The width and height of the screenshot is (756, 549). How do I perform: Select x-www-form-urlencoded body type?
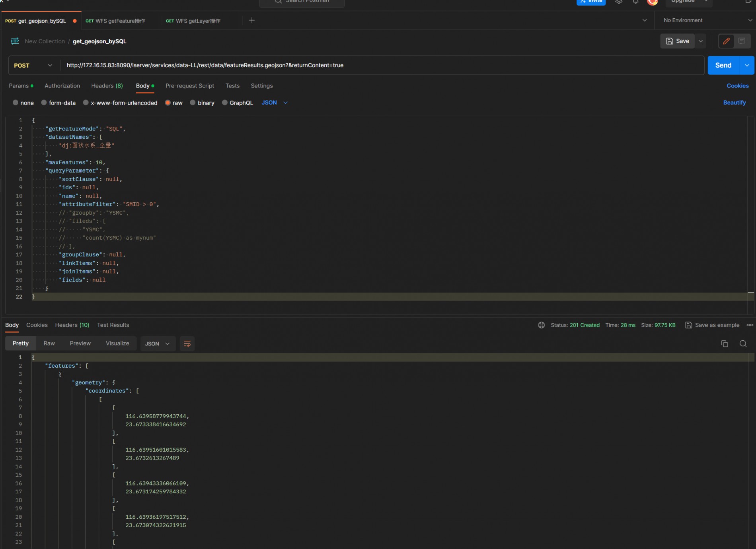coord(120,103)
